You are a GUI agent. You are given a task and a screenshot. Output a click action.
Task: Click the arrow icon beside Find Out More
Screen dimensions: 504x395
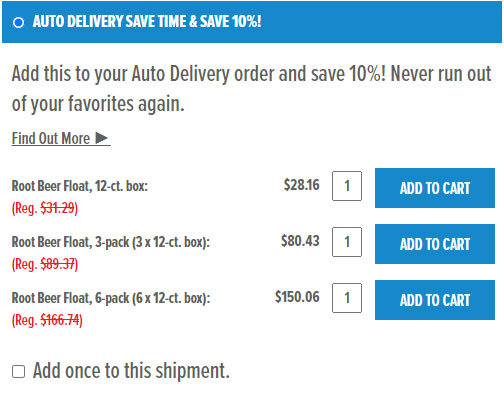point(101,138)
